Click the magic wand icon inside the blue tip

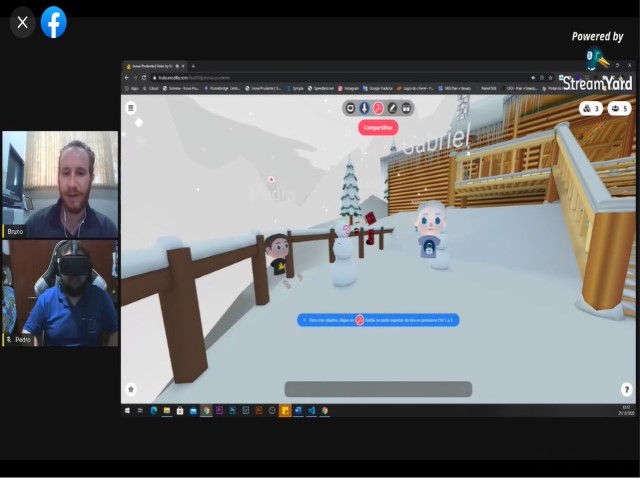[x=360, y=320]
